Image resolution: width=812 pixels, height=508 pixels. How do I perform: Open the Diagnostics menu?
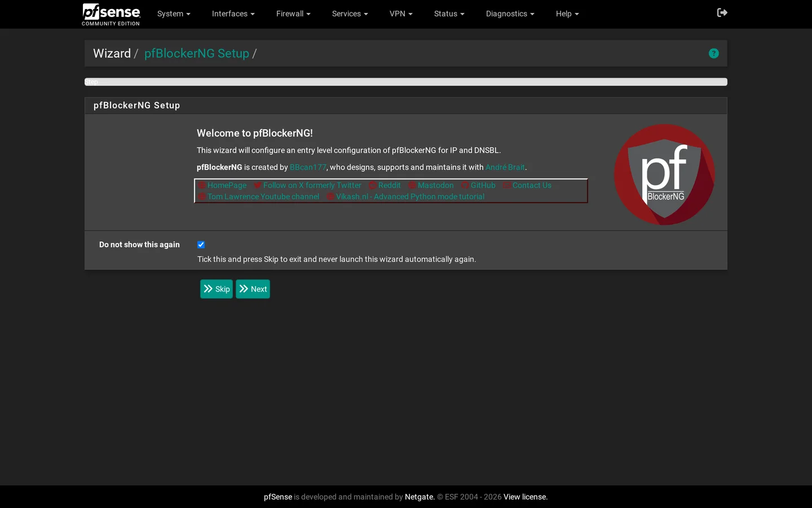(510, 14)
